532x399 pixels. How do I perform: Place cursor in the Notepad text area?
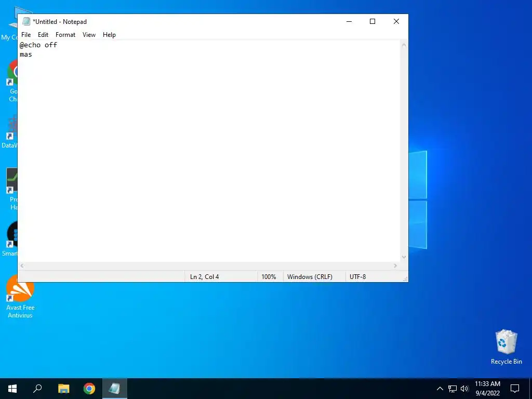[209, 151]
